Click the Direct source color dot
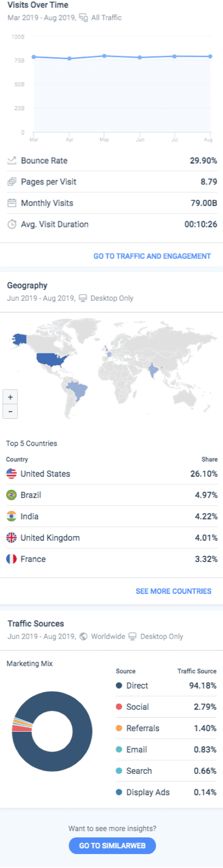This screenshot has width=223, height=868. pos(119,686)
